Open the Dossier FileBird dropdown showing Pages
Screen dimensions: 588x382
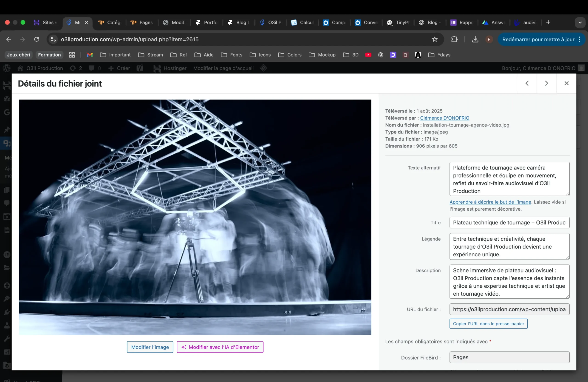pos(509,357)
